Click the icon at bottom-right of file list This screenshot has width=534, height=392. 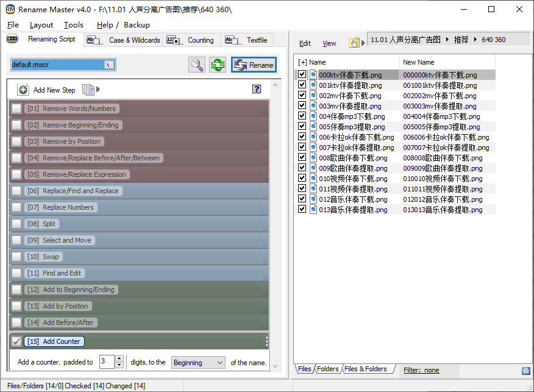525,370
